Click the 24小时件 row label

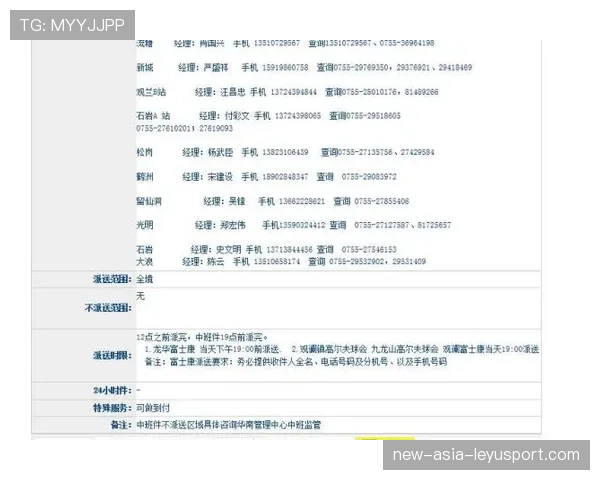pyautogui.click(x=112, y=390)
